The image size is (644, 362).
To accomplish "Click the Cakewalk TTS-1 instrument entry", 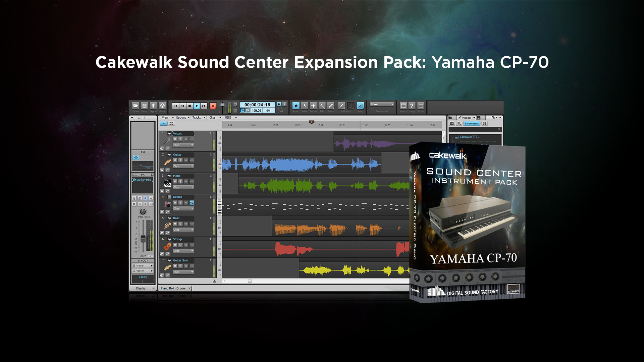I will point(470,137).
